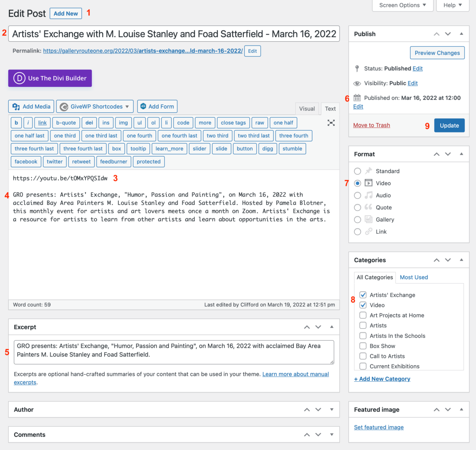Click the bold 'b' quicktag button
476x450 pixels.
(x=16, y=123)
